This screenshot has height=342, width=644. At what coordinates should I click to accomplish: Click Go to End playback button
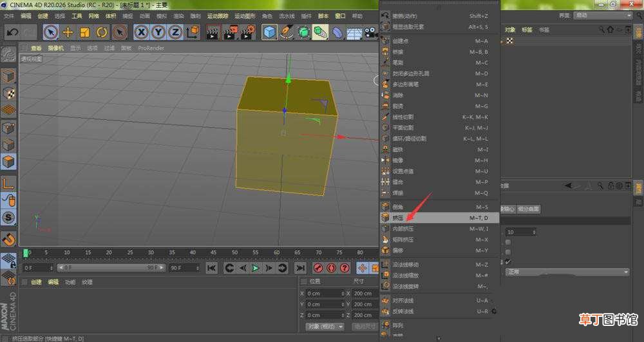pos(301,268)
